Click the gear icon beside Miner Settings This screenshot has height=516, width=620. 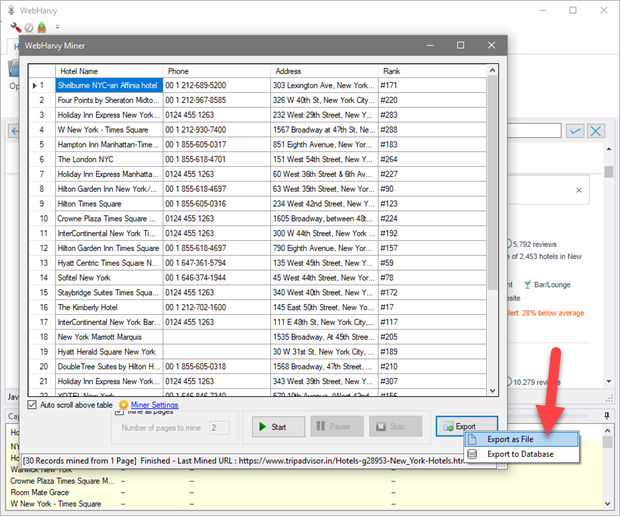tap(123, 405)
